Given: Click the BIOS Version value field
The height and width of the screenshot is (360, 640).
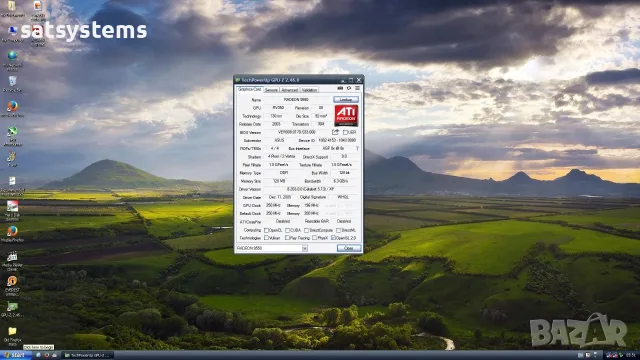Looking at the screenshot, I should 297,132.
